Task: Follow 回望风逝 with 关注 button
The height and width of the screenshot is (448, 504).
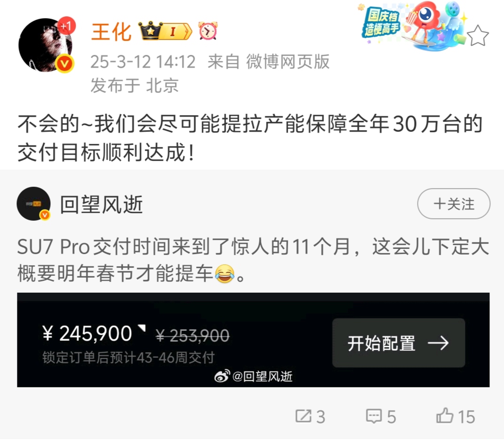Action: click(x=454, y=204)
